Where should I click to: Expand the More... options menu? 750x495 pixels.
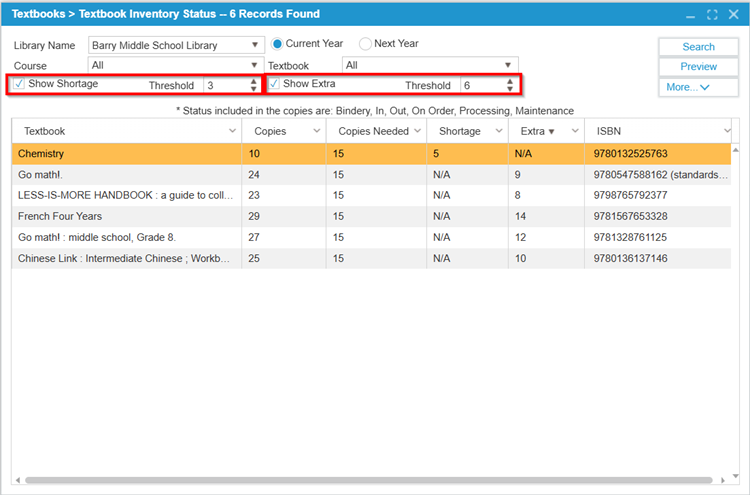pos(698,87)
